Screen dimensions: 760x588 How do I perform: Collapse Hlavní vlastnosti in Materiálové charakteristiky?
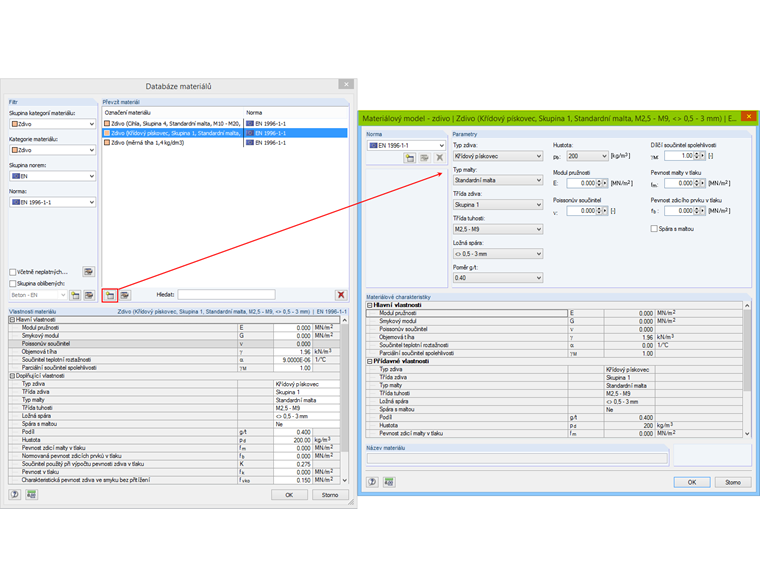tap(370, 305)
